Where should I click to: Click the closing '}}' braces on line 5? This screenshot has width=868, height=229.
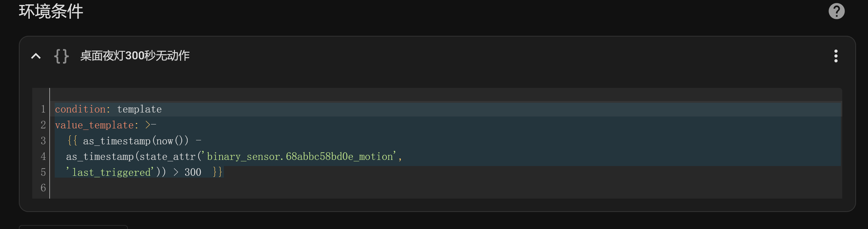click(217, 172)
